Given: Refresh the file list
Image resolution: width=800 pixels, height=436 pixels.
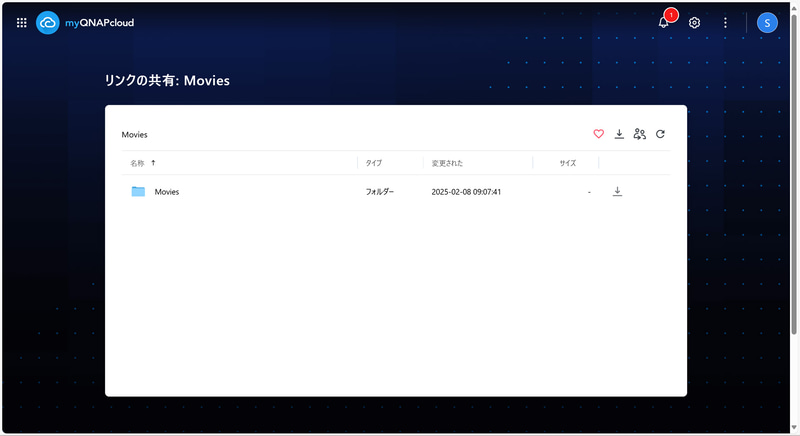Looking at the screenshot, I should point(660,134).
